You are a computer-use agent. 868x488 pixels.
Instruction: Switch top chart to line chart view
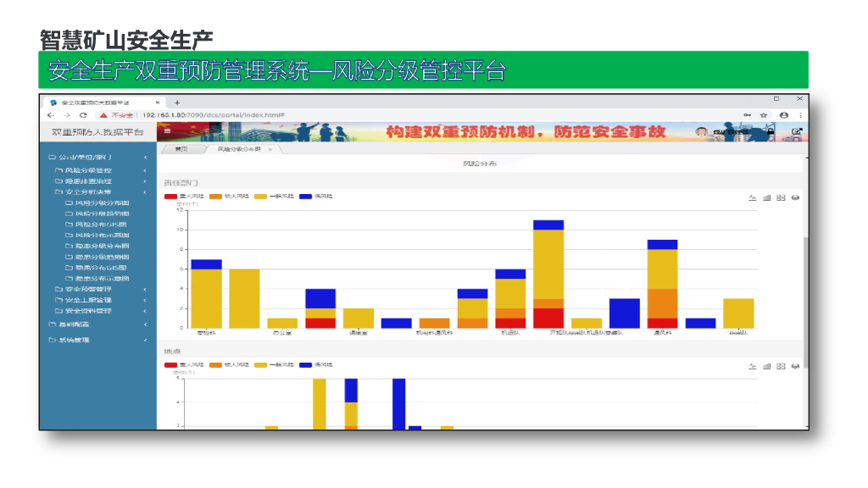(753, 197)
